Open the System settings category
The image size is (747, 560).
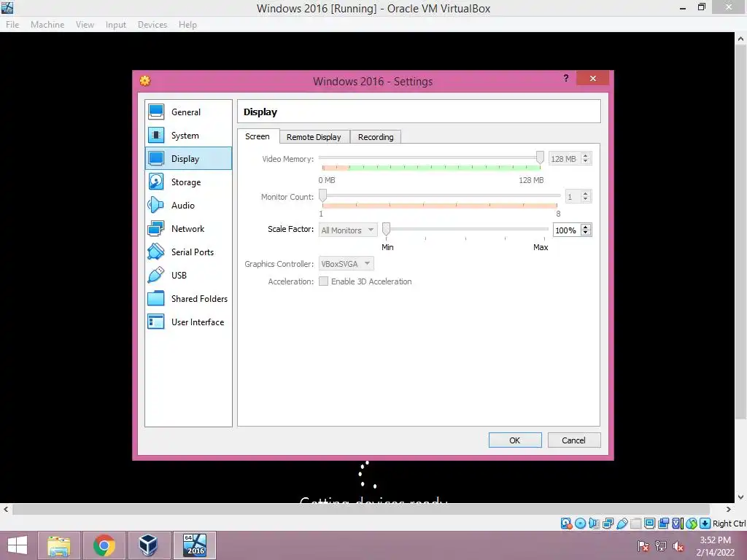point(188,135)
